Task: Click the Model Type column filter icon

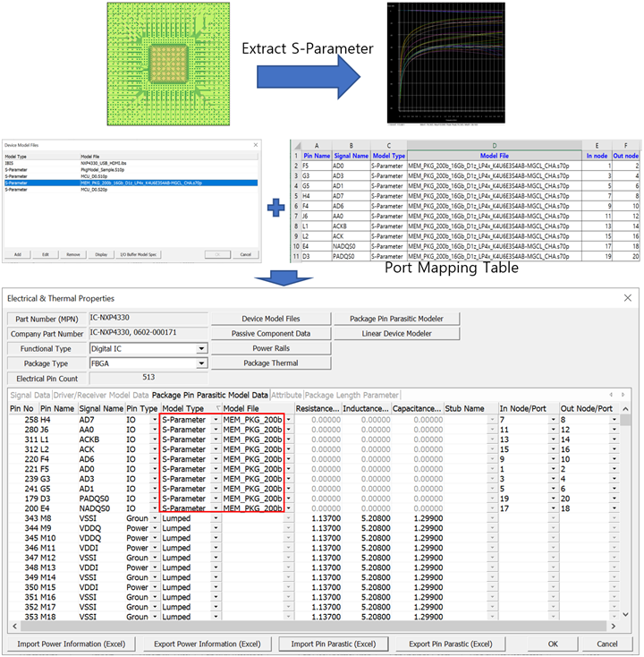Action: coord(215,407)
